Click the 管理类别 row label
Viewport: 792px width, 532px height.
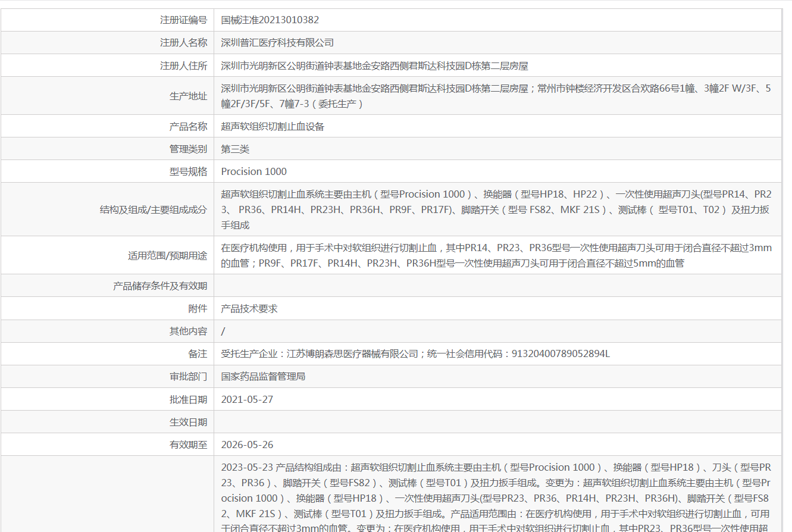(188, 149)
